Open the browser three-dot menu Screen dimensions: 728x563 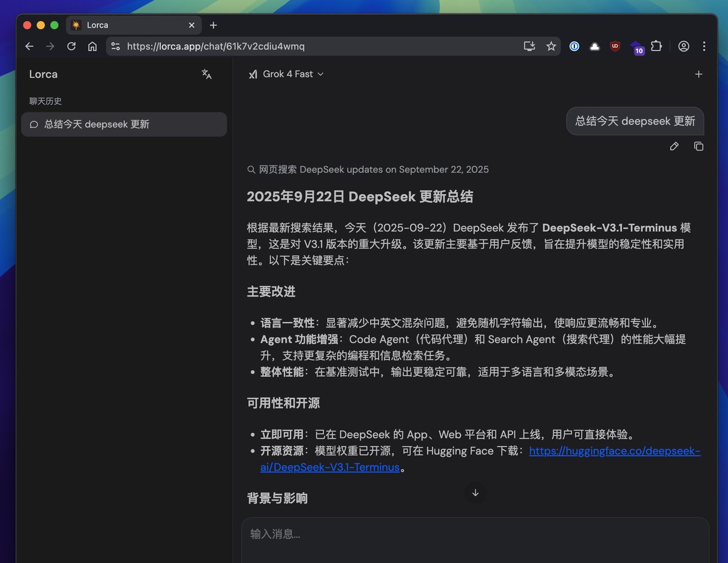704,46
